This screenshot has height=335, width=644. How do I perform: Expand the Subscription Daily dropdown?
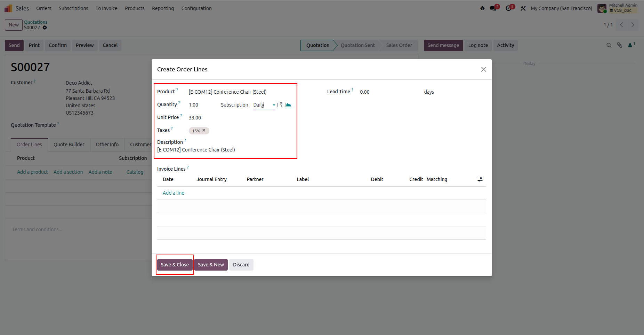coord(274,105)
